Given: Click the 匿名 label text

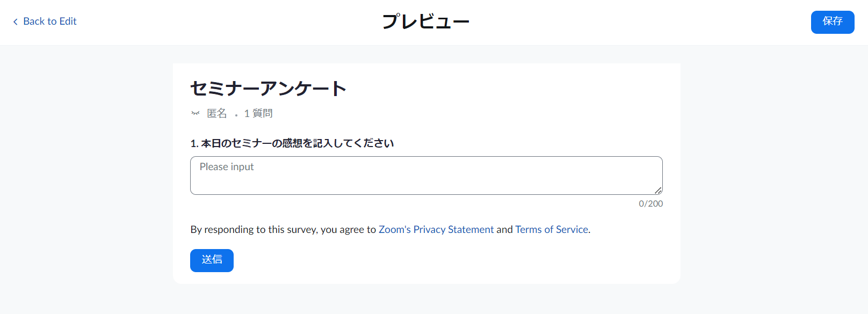Looking at the screenshot, I should (x=217, y=113).
